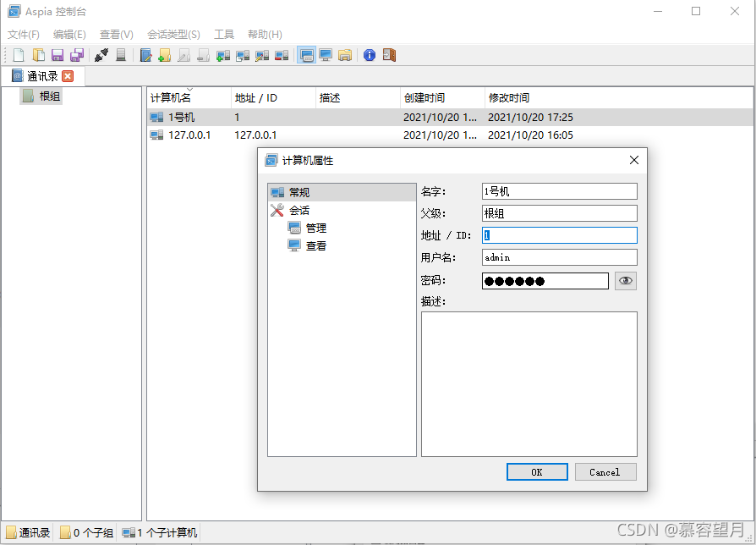Screen dimensions: 756x545
Task: Select the 1号机 computer row
Action: pyautogui.click(x=450, y=117)
